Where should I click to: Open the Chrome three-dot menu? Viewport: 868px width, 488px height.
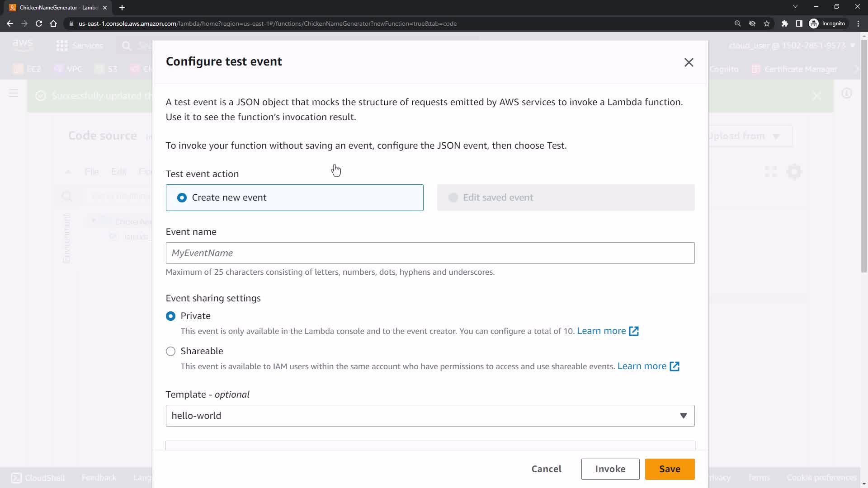point(858,23)
